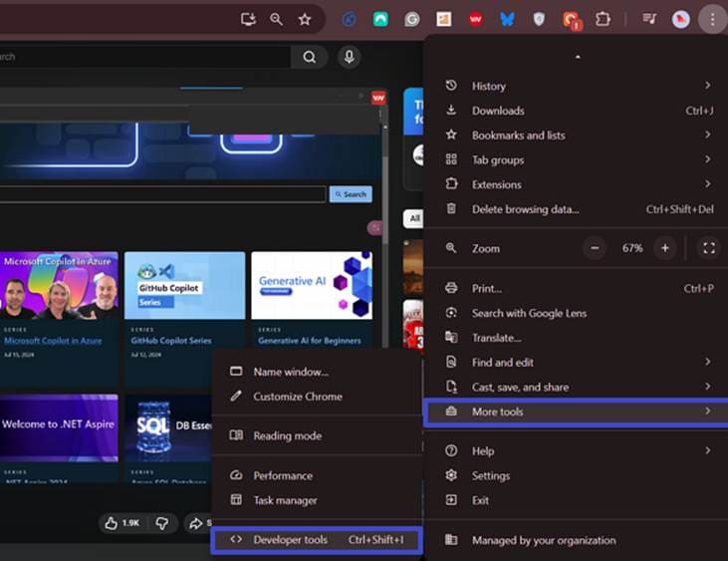This screenshot has width=728, height=561.
Task: Open Developer tools from submenu
Action: [x=318, y=540]
